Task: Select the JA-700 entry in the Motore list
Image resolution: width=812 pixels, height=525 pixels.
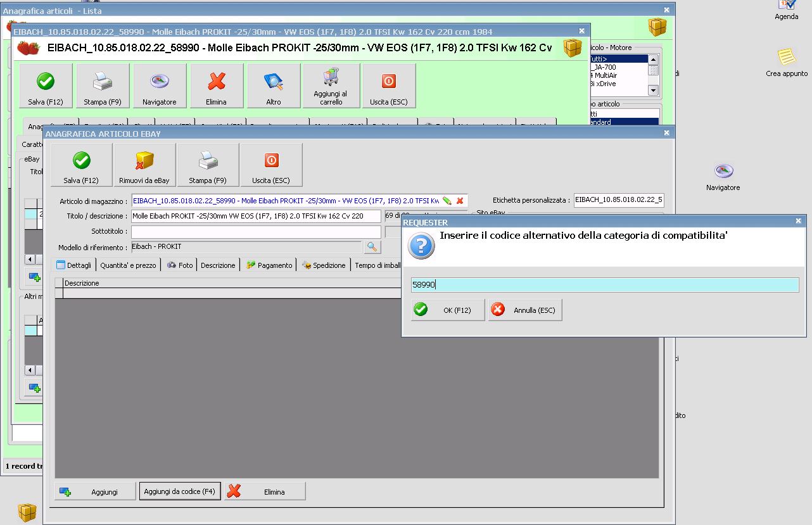Action: click(x=618, y=67)
